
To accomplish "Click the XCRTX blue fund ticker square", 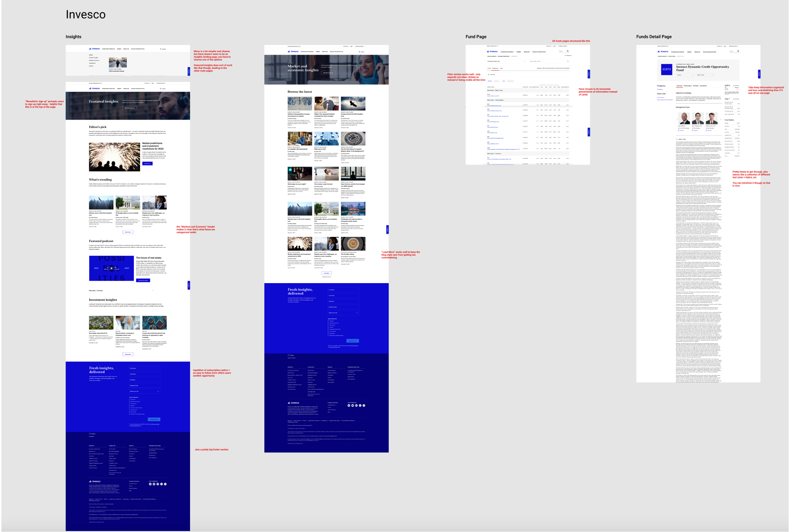I will point(667,69).
